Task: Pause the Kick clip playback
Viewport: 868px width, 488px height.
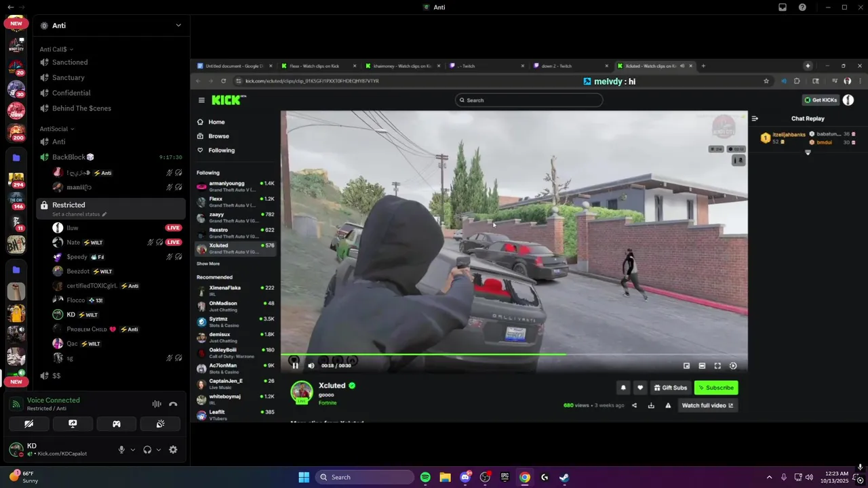Action: [295, 365]
